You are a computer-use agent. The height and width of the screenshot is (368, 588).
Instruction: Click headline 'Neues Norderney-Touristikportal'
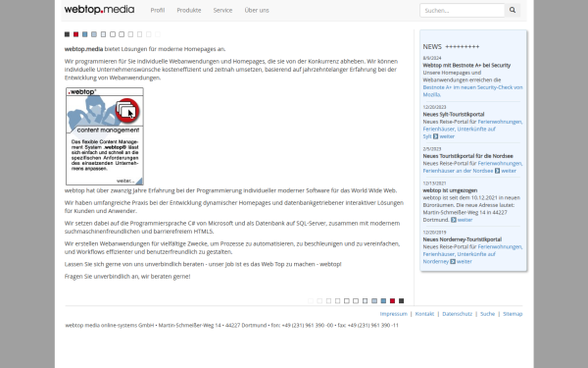click(x=462, y=239)
